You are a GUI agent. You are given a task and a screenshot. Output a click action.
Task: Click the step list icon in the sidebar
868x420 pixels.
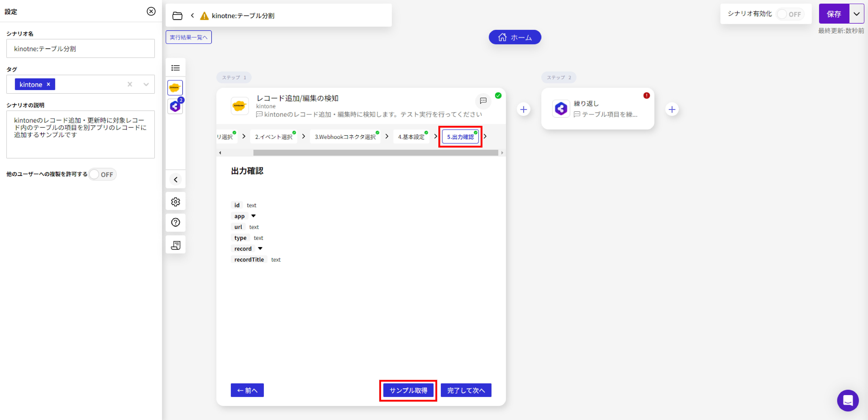click(x=175, y=68)
